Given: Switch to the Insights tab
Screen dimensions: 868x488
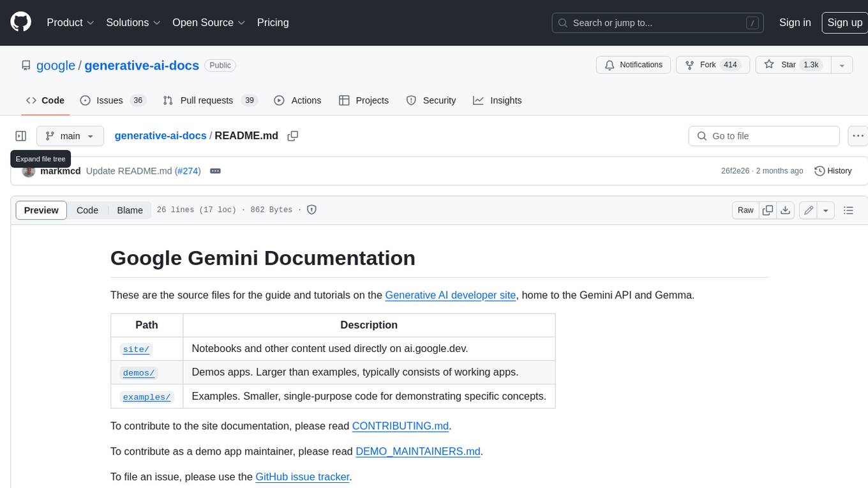Looking at the screenshot, I should [497, 100].
